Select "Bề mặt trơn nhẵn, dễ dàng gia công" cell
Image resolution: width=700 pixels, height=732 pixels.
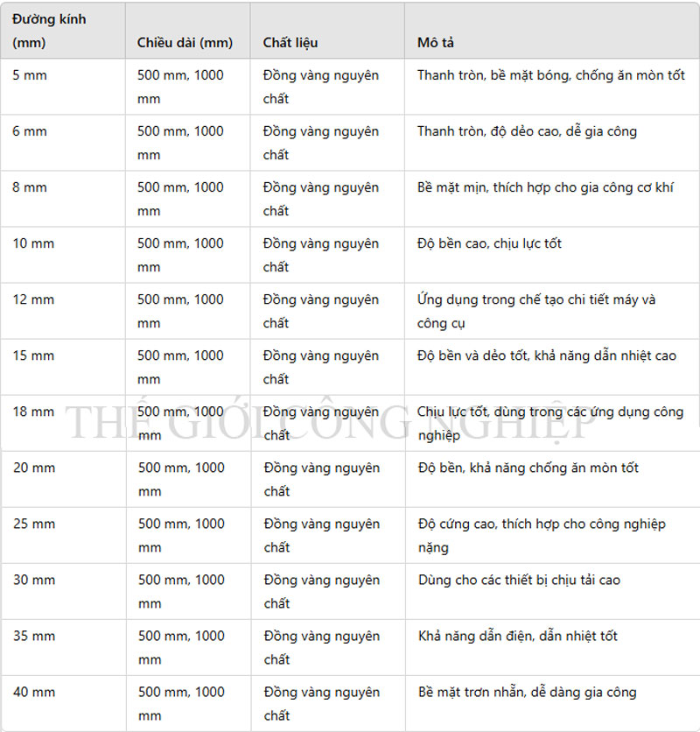(x=527, y=692)
